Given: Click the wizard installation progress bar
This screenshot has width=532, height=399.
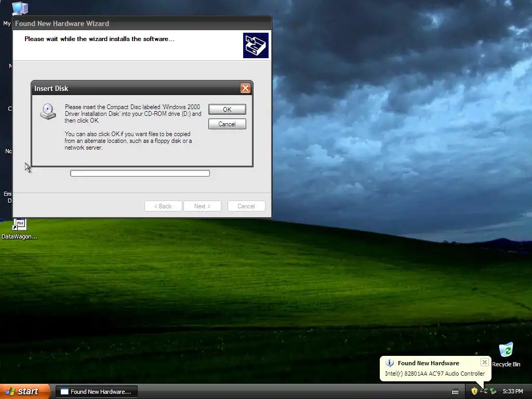Looking at the screenshot, I should (140, 174).
